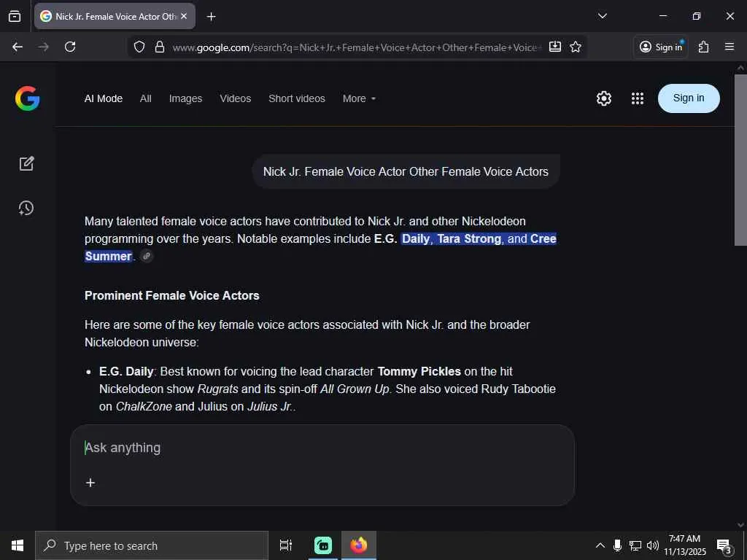Switch to Images results tab
Screen dimensions: 747x560
coord(185,98)
